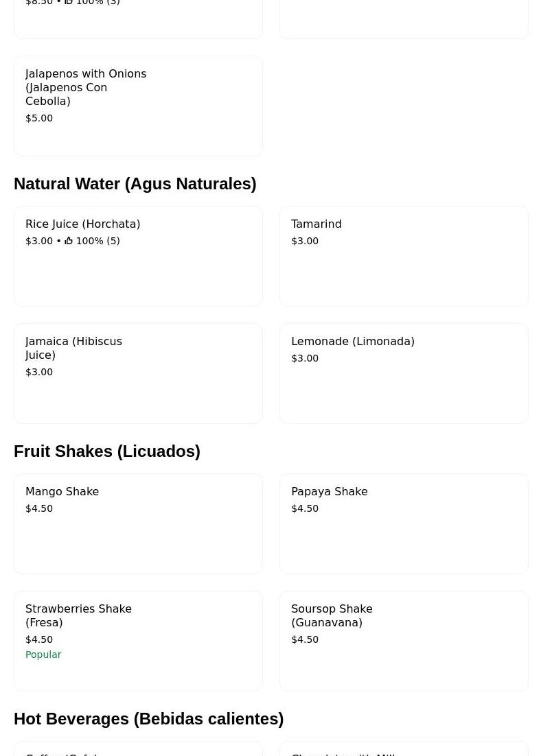The height and width of the screenshot is (756, 552).
Task: Click the Popular tag under Strawberries Shake
Action: tap(43, 654)
